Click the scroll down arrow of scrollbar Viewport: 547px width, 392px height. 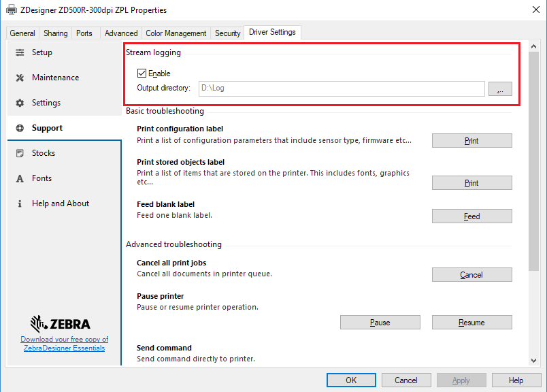click(534, 360)
